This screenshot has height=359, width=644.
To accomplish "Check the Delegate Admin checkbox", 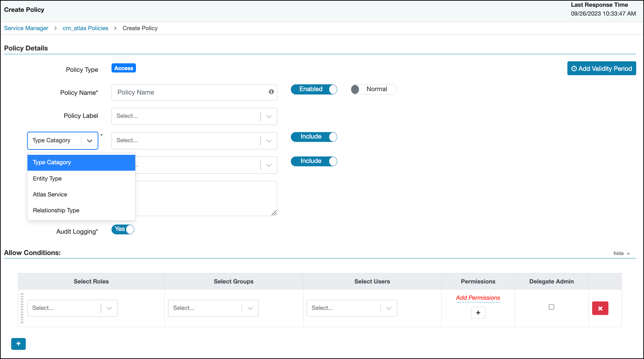I will (551, 307).
